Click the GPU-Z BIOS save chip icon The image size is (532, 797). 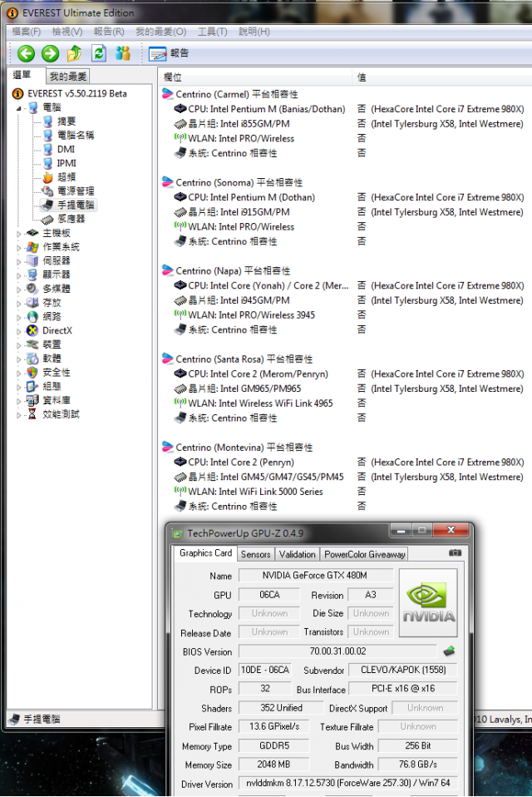pos(449,651)
